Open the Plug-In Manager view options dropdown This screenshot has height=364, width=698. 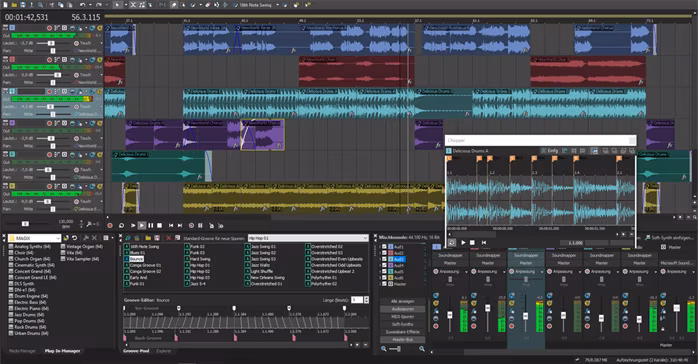click(x=112, y=238)
